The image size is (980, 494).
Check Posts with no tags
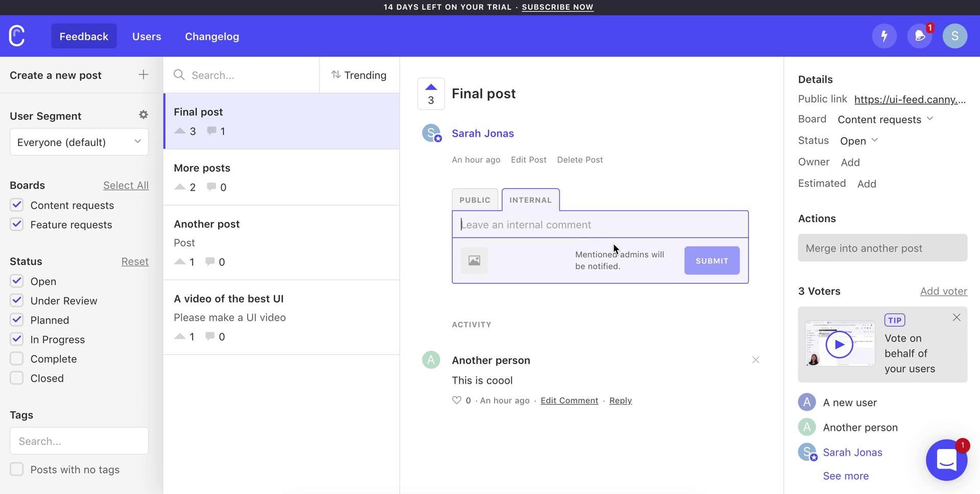[16, 469]
